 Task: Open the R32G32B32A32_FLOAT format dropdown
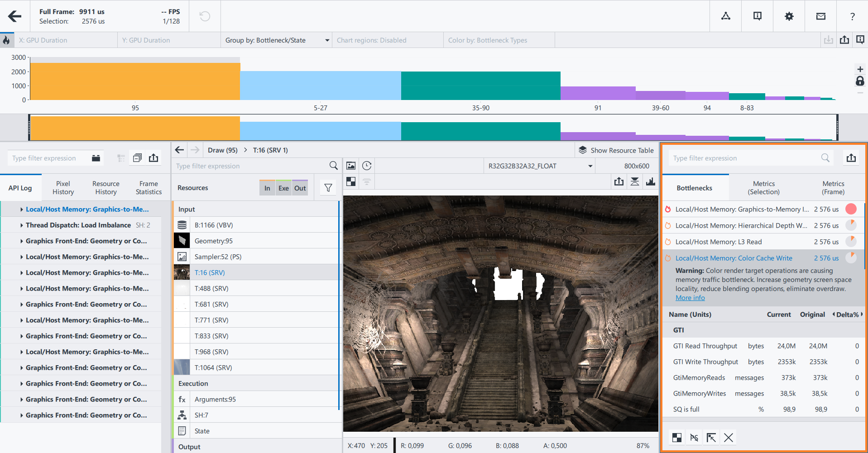(539, 166)
